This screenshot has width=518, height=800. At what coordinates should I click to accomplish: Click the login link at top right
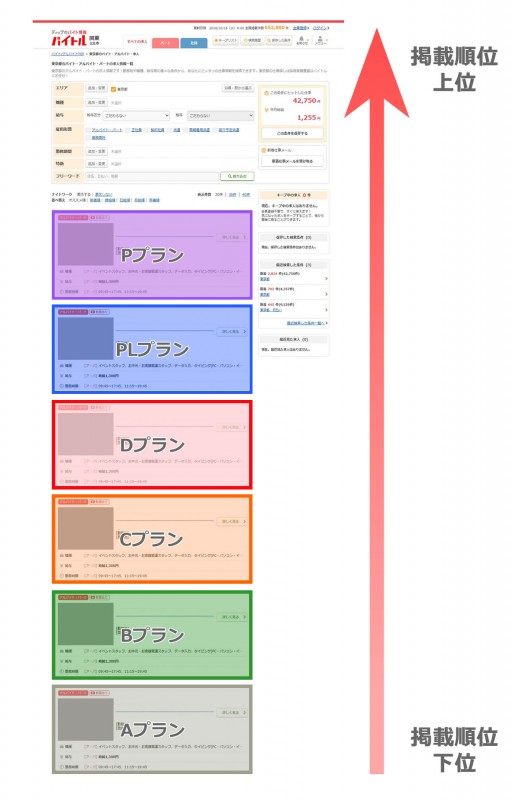(320, 28)
